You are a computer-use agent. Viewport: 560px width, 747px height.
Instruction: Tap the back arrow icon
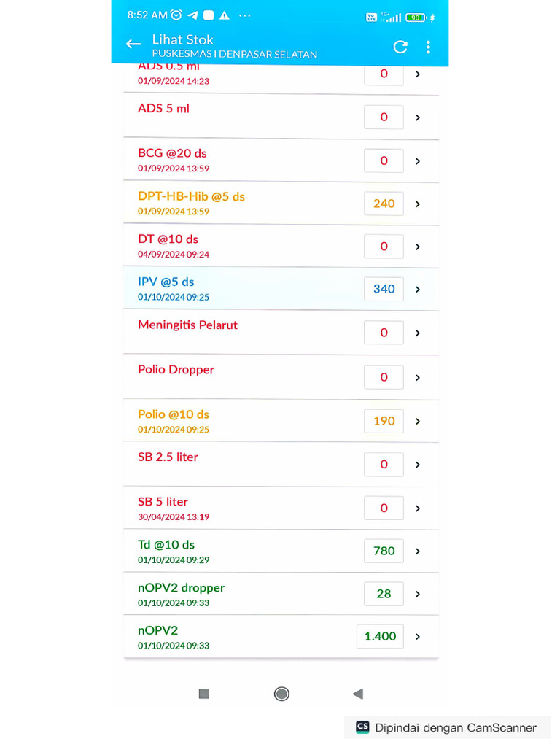pos(133,44)
